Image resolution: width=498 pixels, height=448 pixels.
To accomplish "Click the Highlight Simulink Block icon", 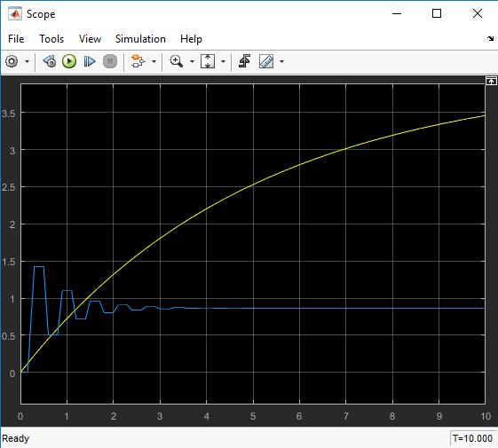I will pyautogui.click(x=138, y=61).
